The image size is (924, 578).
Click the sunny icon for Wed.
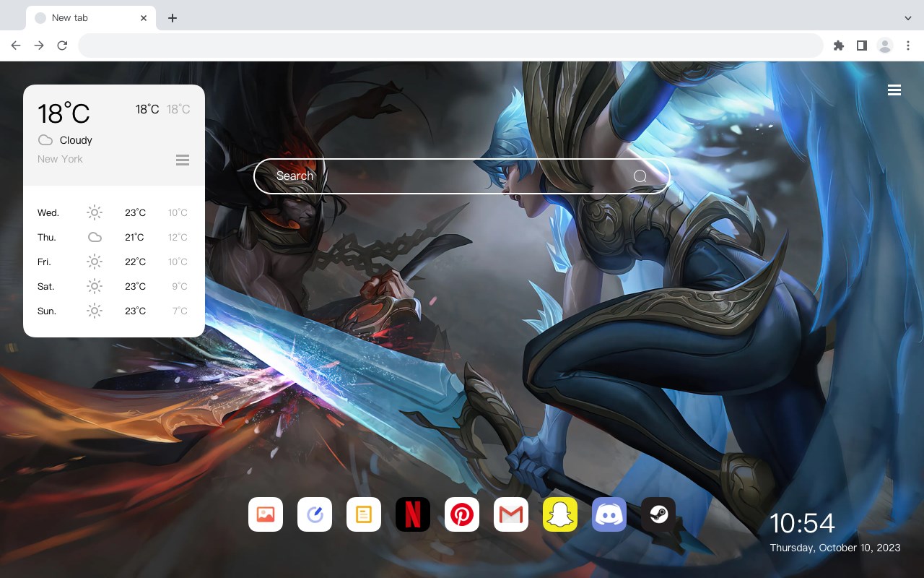tap(95, 212)
